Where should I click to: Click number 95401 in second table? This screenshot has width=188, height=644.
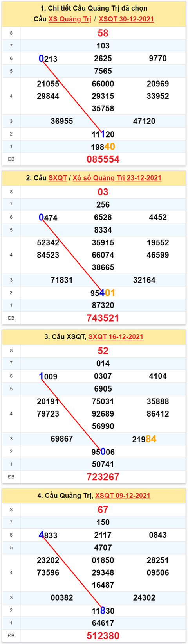pos(103,293)
